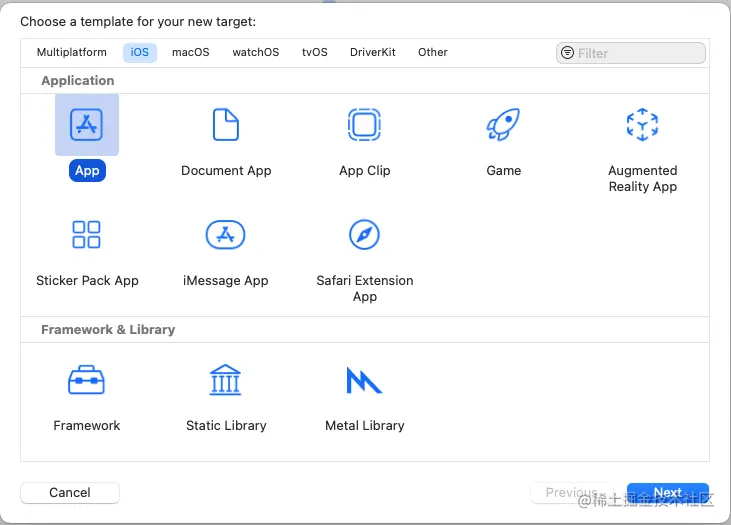This screenshot has width=731, height=525.
Task: Select the App template icon
Action: point(87,124)
